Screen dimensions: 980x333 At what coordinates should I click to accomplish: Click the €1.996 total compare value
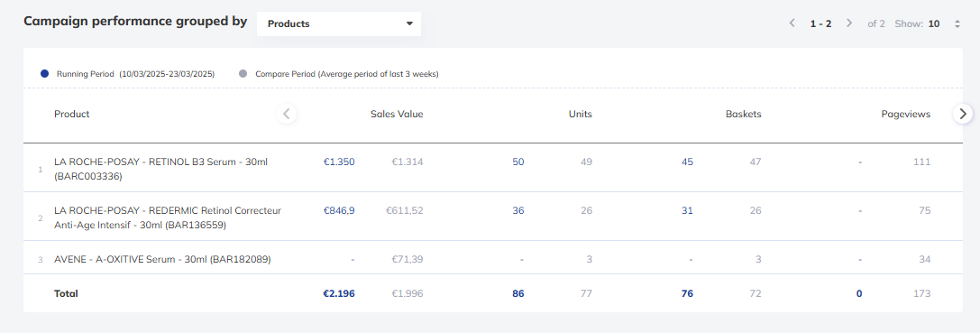point(408,293)
